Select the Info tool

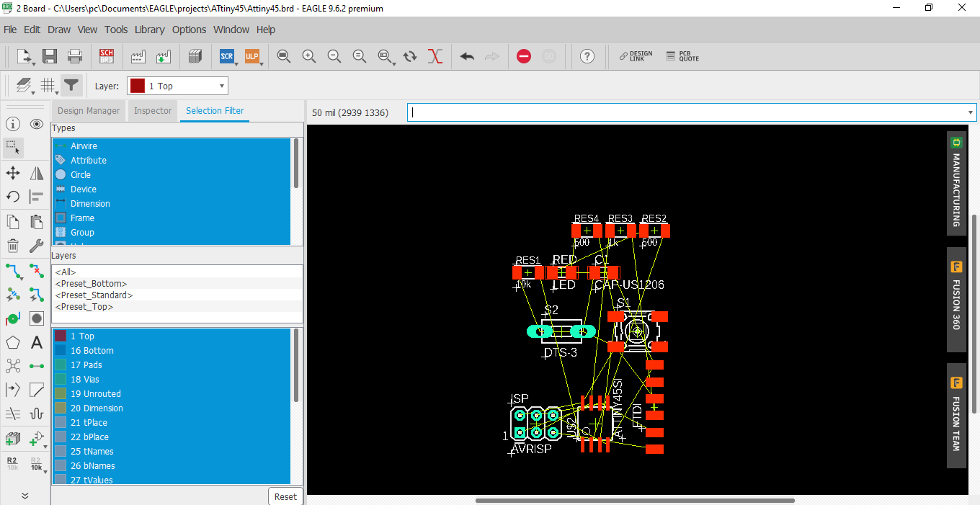[13, 124]
